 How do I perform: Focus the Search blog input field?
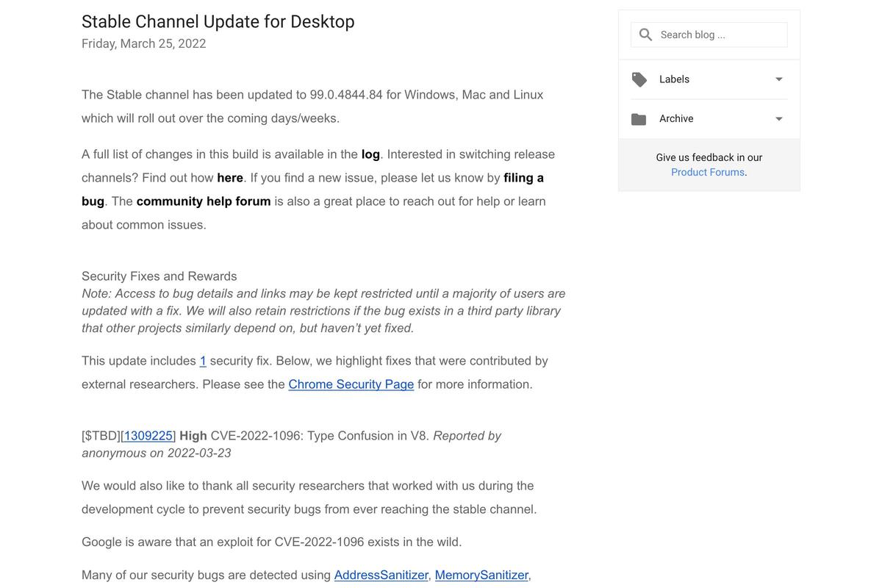click(709, 35)
